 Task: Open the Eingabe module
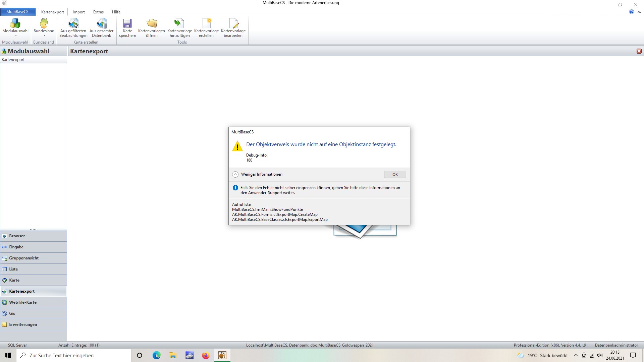pos(34,247)
